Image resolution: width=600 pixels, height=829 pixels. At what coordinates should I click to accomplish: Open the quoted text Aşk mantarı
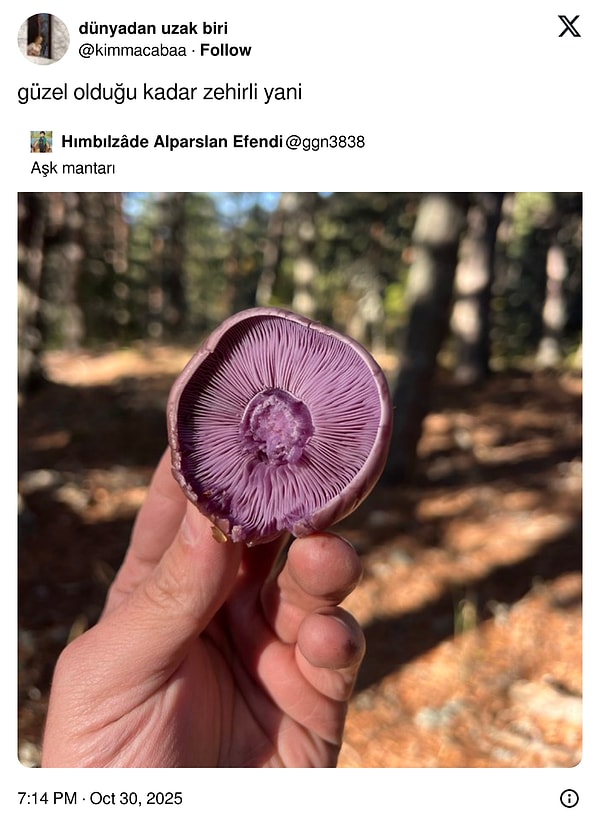[x=73, y=168]
